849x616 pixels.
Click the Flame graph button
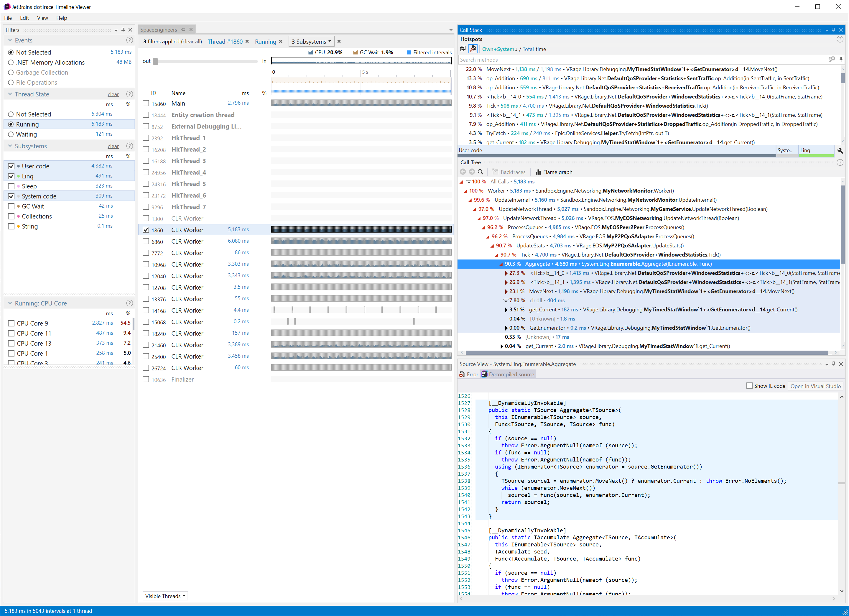[554, 172]
